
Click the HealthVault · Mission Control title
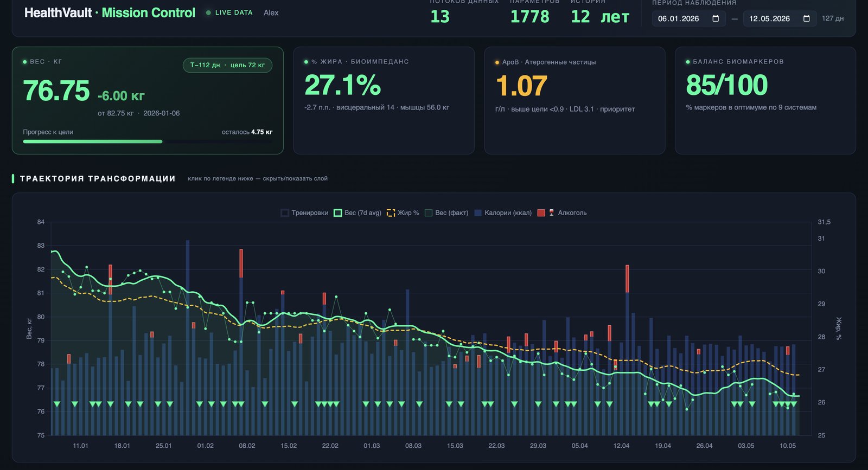pos(110,12)
